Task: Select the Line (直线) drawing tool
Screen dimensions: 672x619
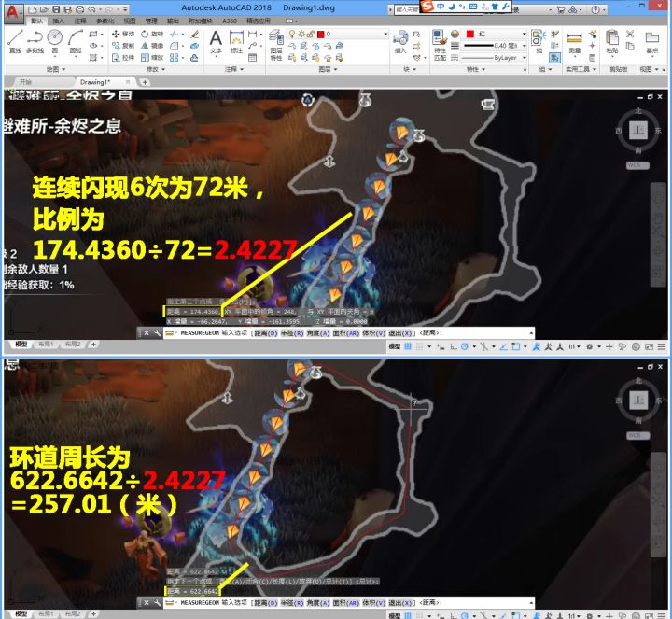Action: (15, 41)
